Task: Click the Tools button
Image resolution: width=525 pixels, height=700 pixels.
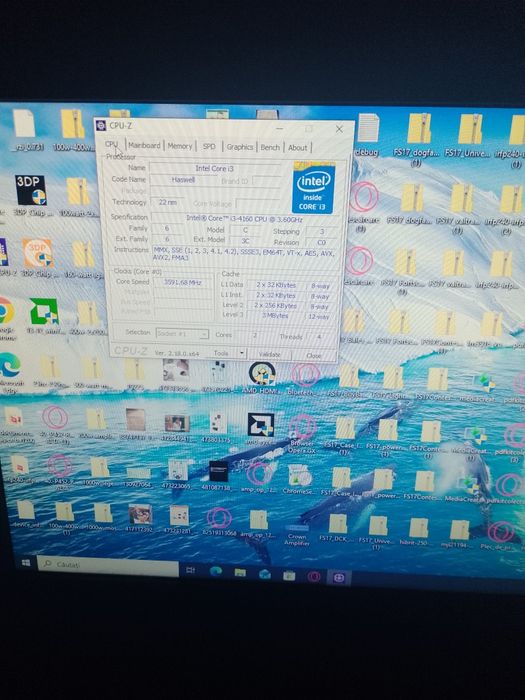Action: (221, 353)
